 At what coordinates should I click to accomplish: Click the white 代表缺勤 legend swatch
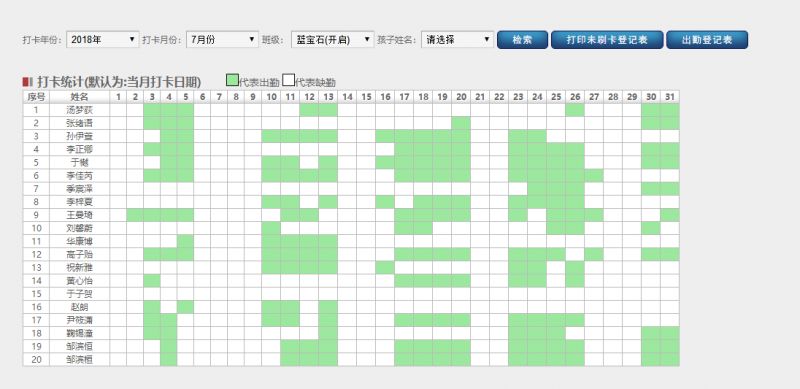289,80
